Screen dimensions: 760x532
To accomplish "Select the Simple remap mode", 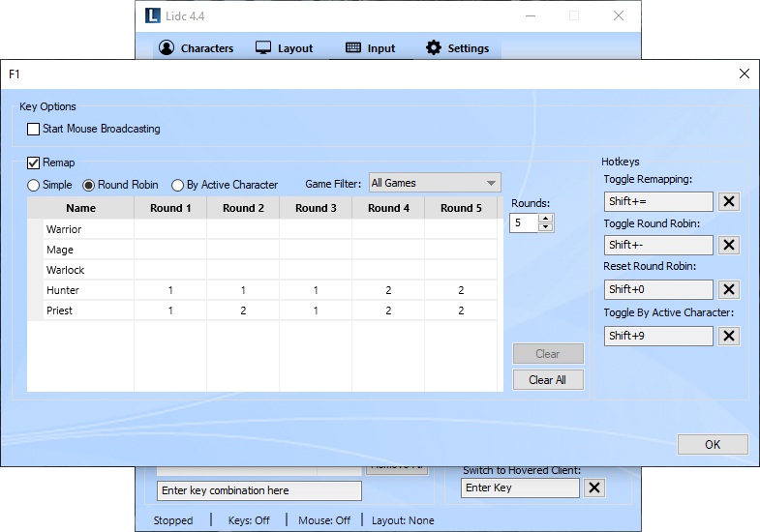I will (34, 185).
